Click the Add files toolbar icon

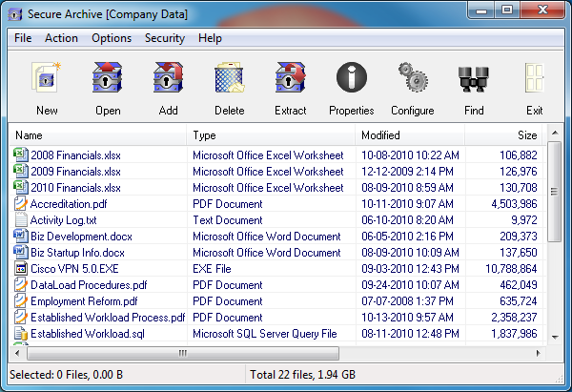(168, 77)
